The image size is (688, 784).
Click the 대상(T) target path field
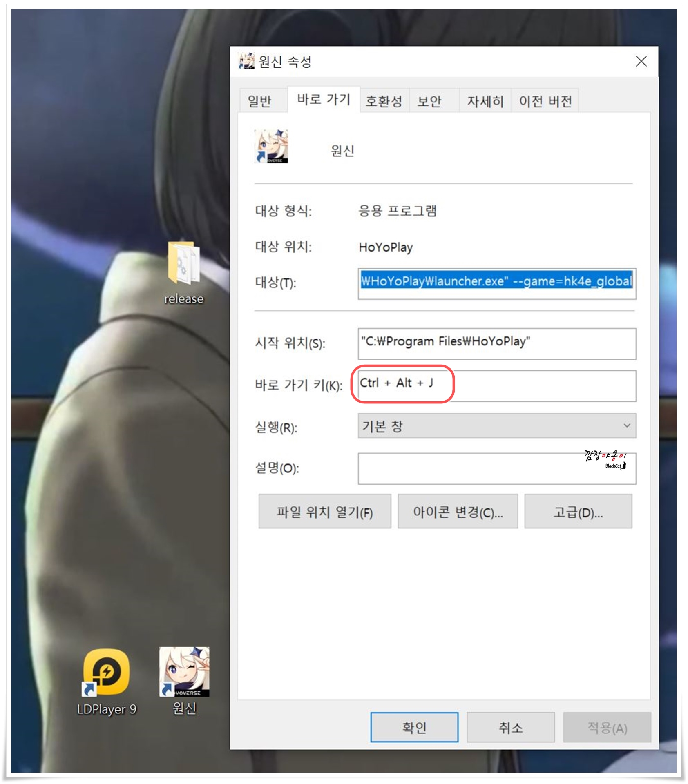(x=497, y=284)
